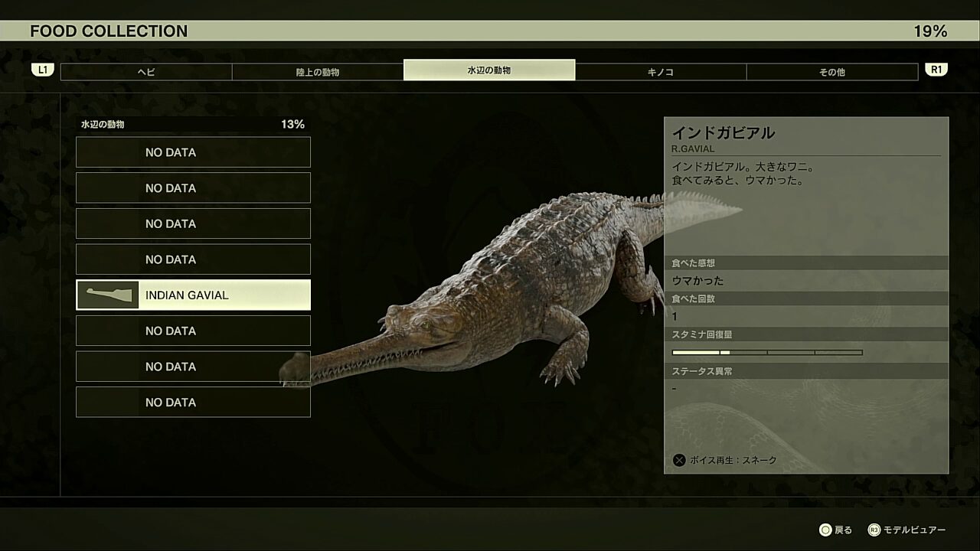The image size is (980, 551).
Task: Click the cross button voice playback icon
Action: 678,460
